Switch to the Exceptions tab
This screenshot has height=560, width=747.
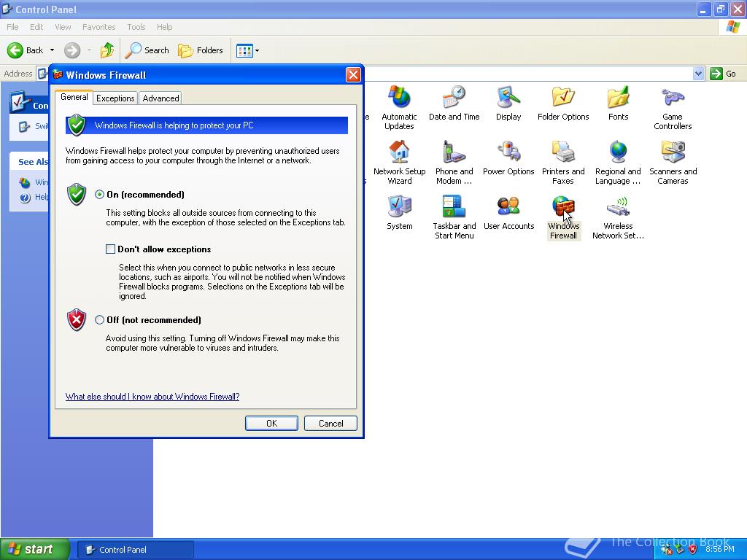tap(115, 98)
